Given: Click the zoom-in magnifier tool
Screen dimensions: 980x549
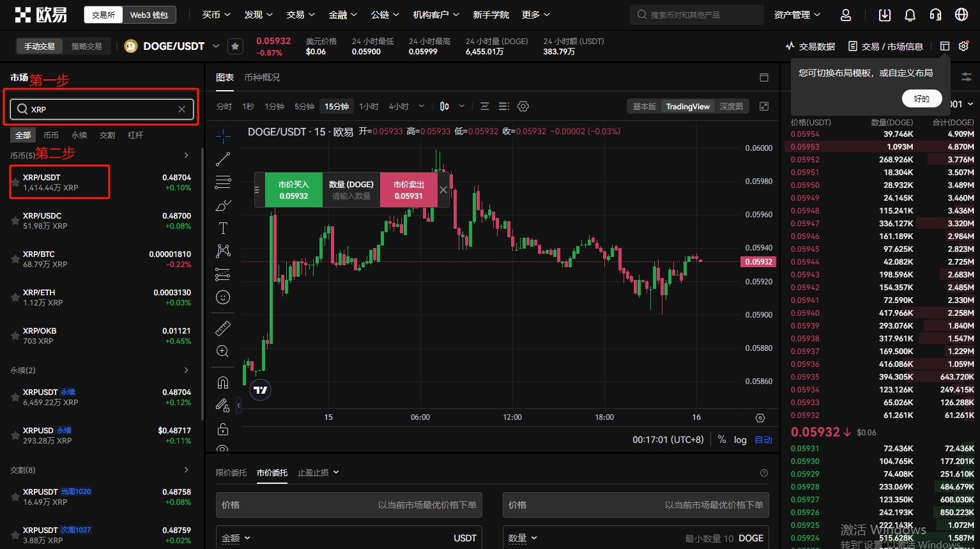Looking at the screenshot, I should tap(223, 351).
